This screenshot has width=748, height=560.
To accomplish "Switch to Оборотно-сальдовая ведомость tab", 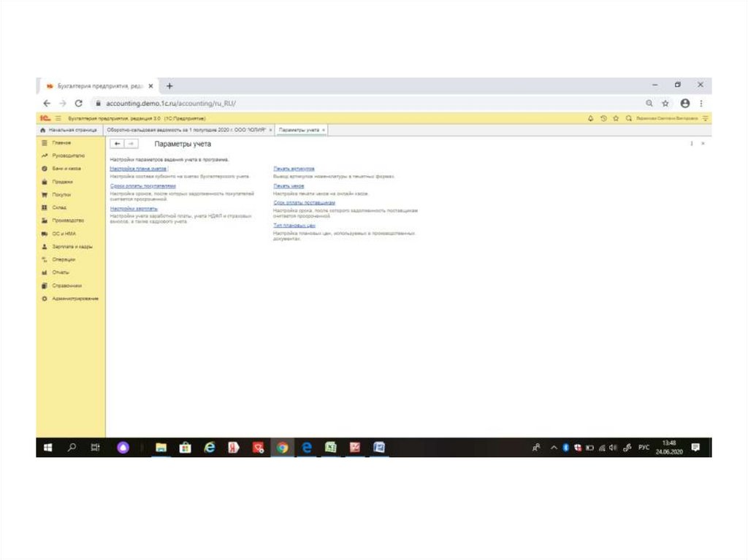I will pyautogui.click(x=186, y=130).
